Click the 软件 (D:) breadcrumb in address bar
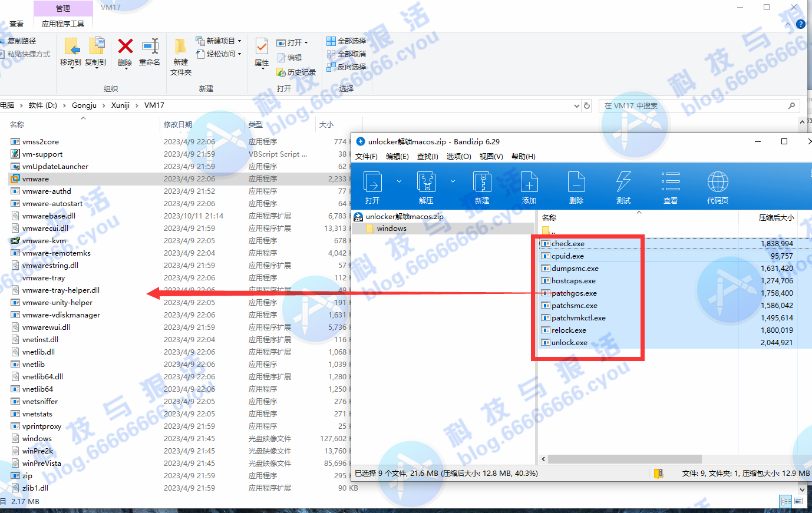This screenshot has height=513, width=812. (43, 105)
